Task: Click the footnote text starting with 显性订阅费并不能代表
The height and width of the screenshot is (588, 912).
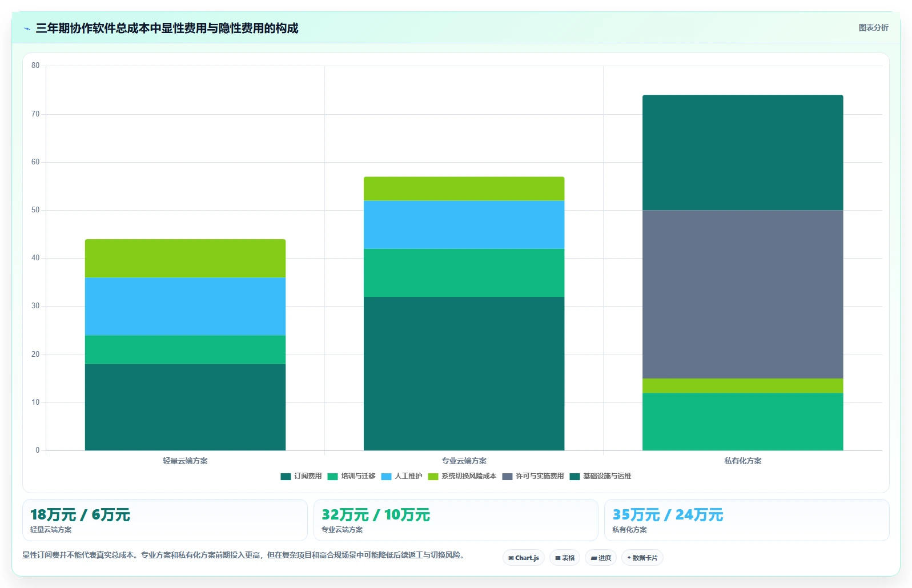Action: tap(244, 555)
